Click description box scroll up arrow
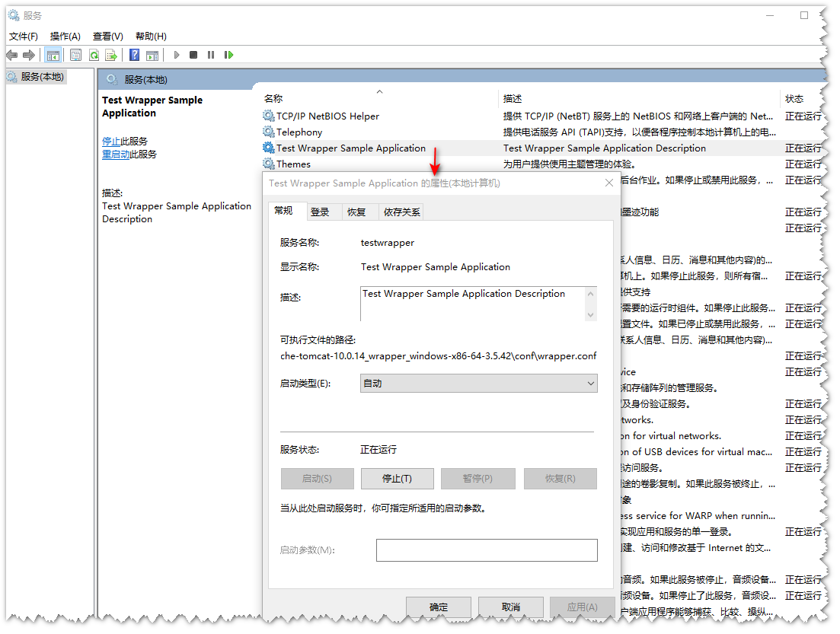Image resolution: width=840 pixels, height=634 pixels. pos(590,294)
